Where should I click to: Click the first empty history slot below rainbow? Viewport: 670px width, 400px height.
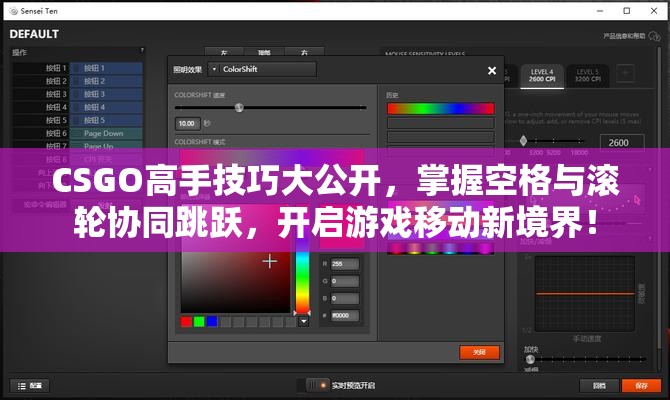point(441,123)
